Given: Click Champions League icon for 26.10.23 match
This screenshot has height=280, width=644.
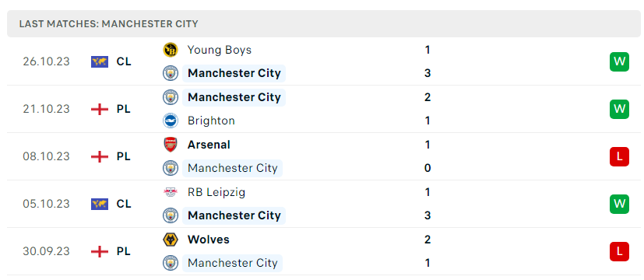Looking at the screenshot, I should coord(100,62).
